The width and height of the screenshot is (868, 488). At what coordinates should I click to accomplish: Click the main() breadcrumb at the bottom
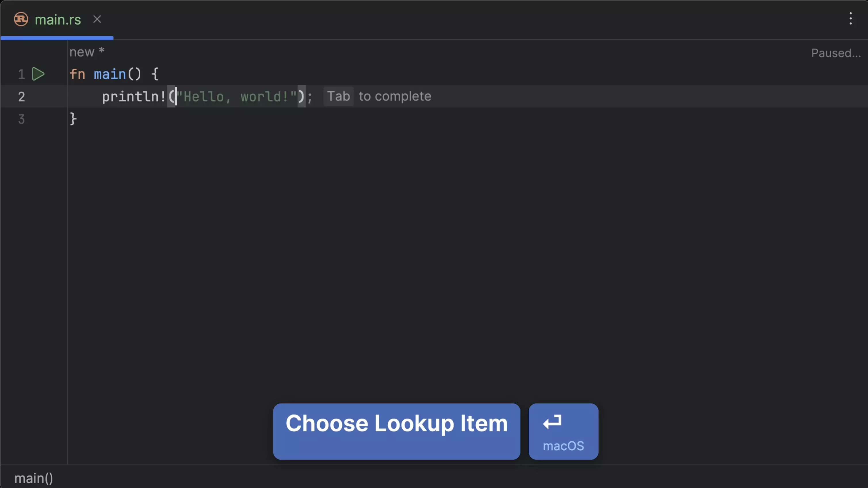(x=34, y=478)
